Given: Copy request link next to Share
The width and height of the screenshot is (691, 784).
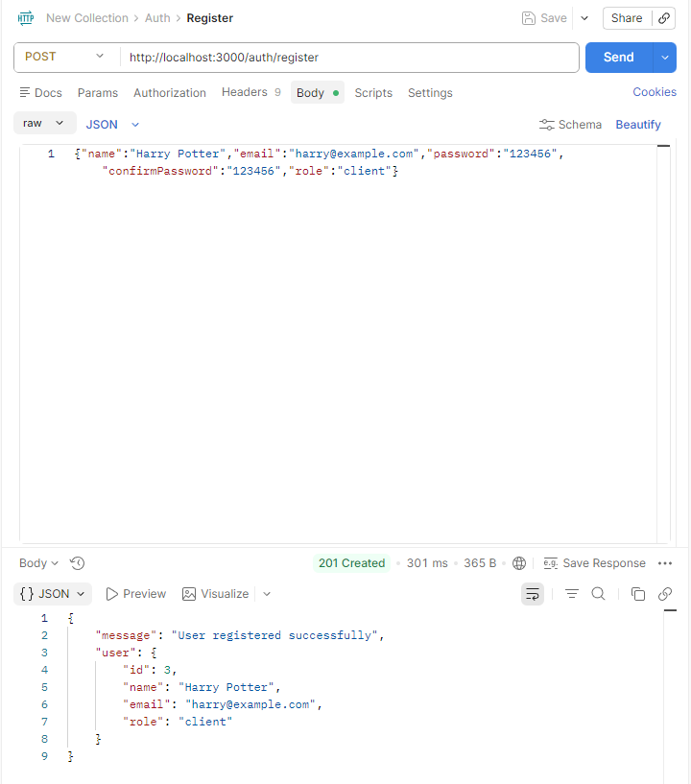Looking at the screenshot, I should coord(664,18).
